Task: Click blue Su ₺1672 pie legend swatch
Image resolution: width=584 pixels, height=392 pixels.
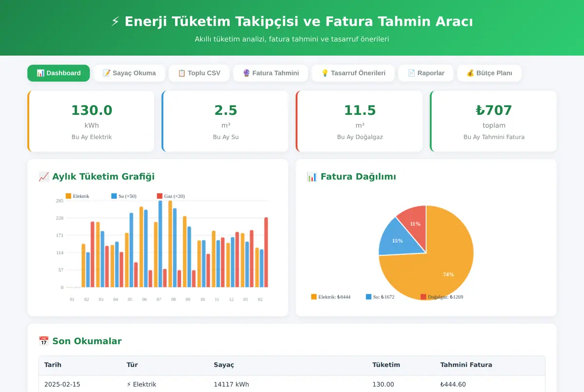Action: [x=369, y=297]
